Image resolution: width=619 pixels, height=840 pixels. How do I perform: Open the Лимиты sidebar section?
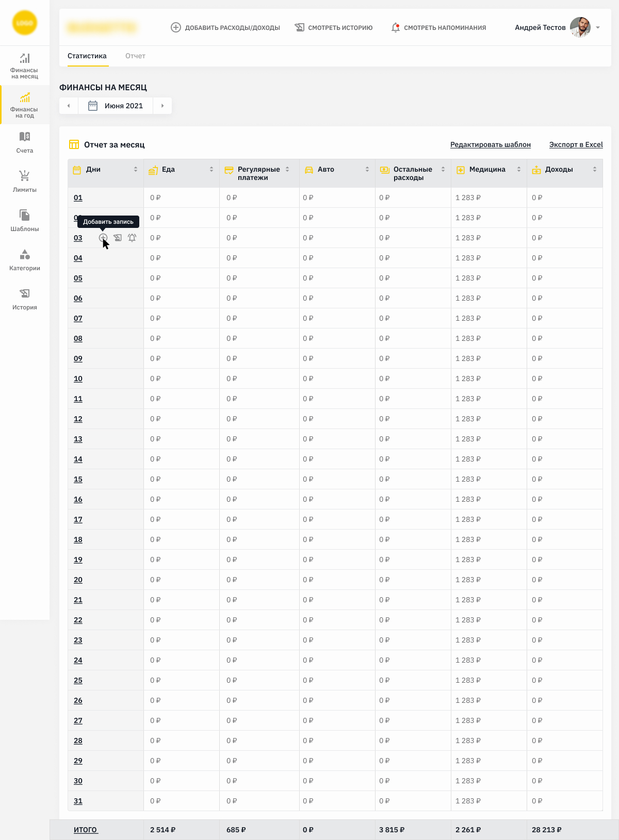(25, 182)
